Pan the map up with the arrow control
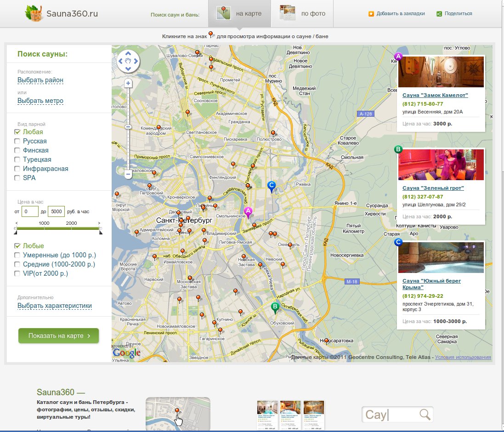Screen dimensions: 504x432 click(x=128, y=53)
